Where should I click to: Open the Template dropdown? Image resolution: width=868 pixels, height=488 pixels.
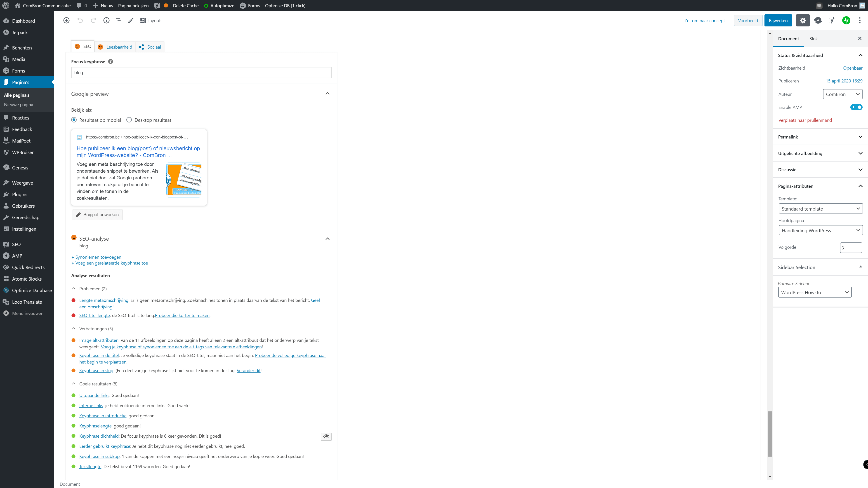coord(820,209)
